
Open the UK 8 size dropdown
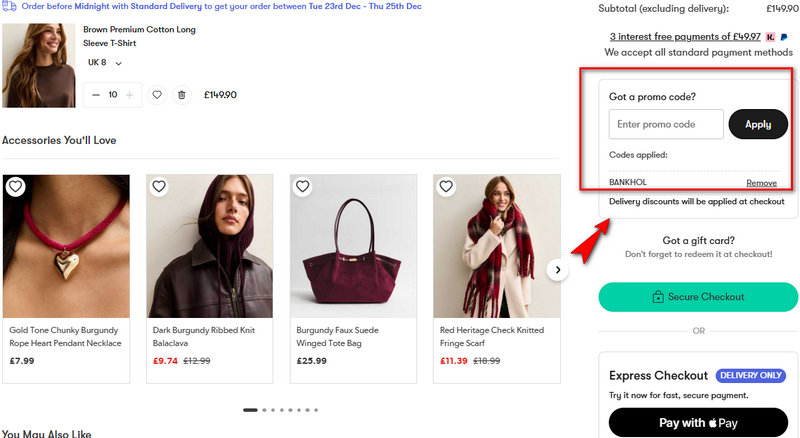pos(105,63)
